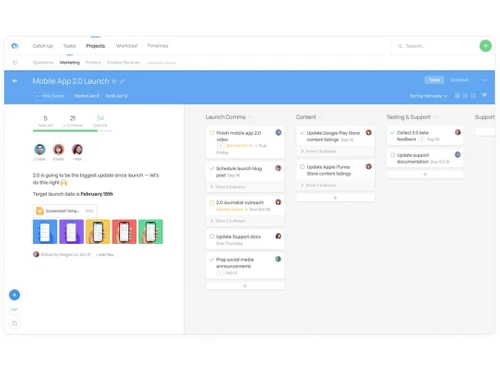Collapse with the Hide Details button

point(50,96)
